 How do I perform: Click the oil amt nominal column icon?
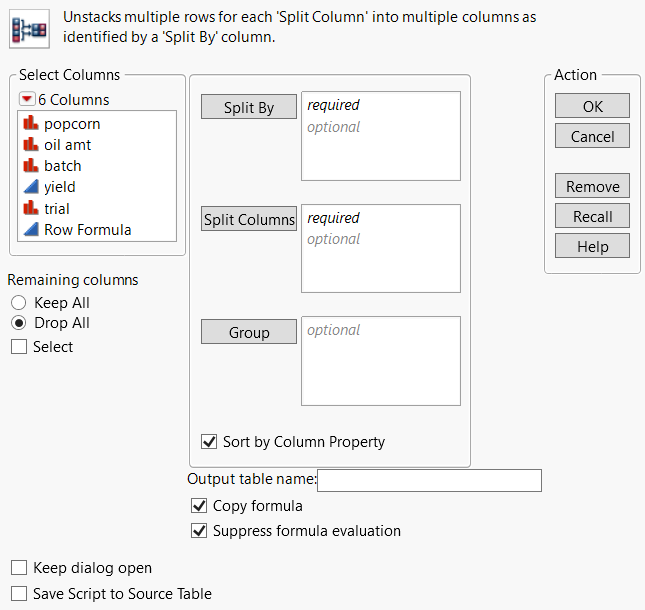tap(29, 145)
